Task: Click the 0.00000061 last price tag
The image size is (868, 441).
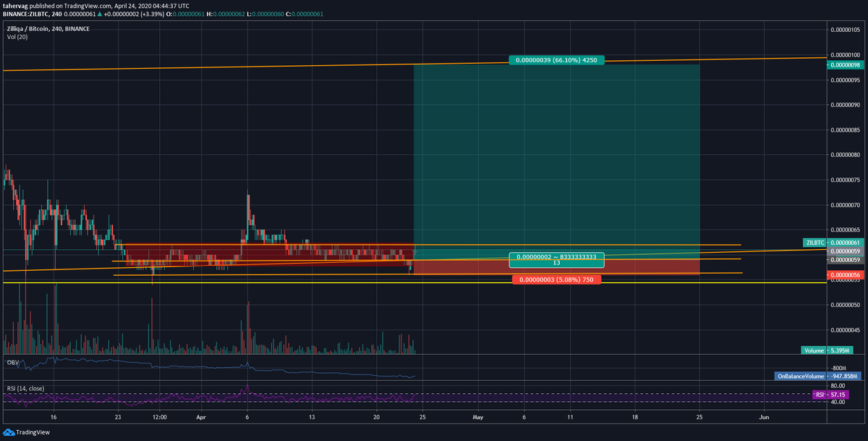Action: [x=846, y=243]
